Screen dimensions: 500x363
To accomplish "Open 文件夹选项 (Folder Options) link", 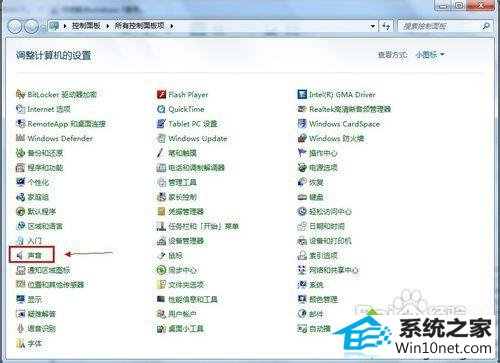I will click(186, 285).
